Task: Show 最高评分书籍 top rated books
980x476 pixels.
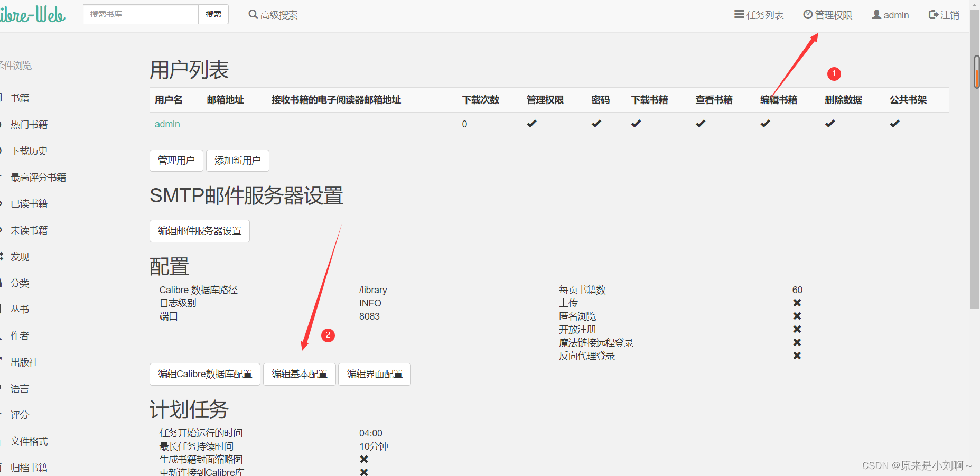Action: (x=38, y=178)
